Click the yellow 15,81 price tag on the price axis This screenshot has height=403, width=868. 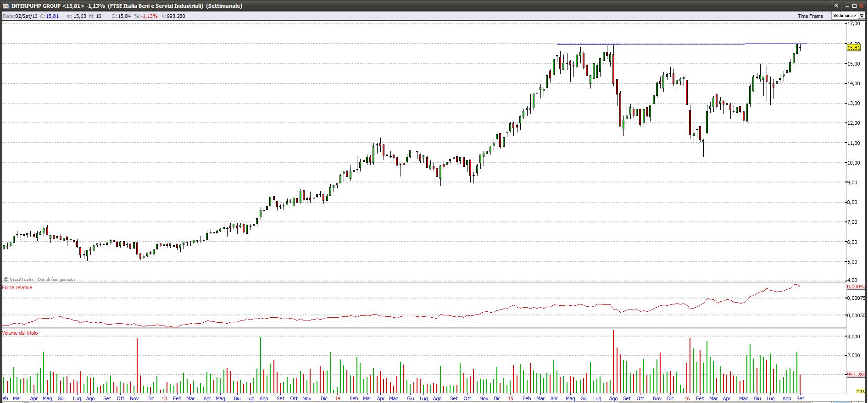click(854, 47)
